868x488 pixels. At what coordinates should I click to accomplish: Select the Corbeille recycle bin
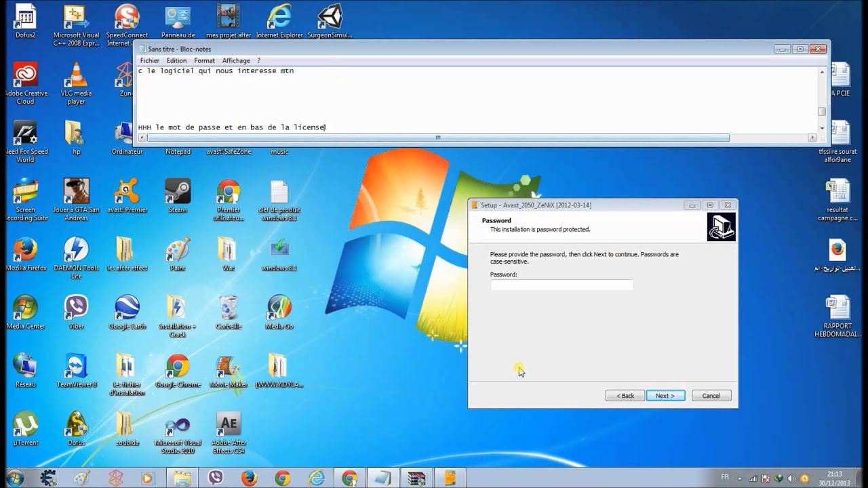[229, 312]
